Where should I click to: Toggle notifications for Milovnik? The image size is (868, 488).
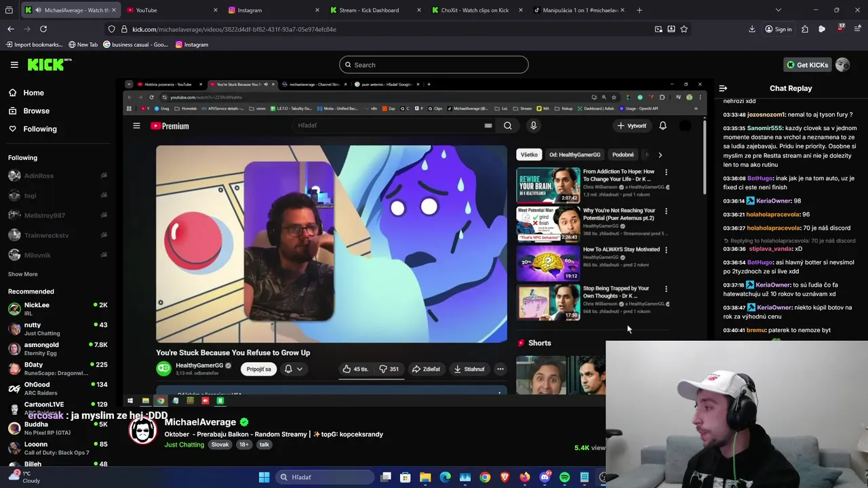click(104, 255)
